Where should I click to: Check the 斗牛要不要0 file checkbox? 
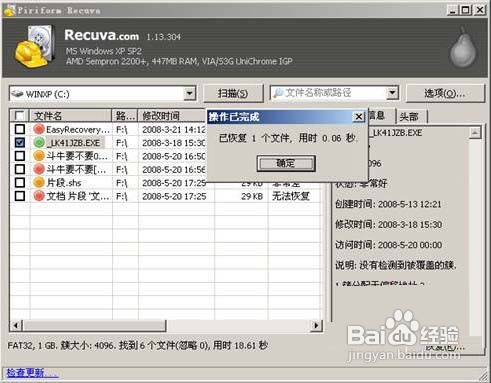click(x=20, y=156)
